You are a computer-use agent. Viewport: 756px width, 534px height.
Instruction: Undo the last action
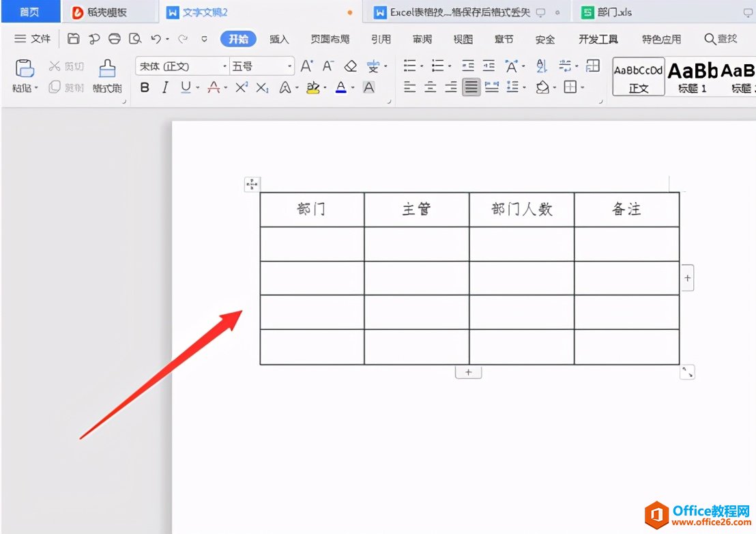[156, 39]
